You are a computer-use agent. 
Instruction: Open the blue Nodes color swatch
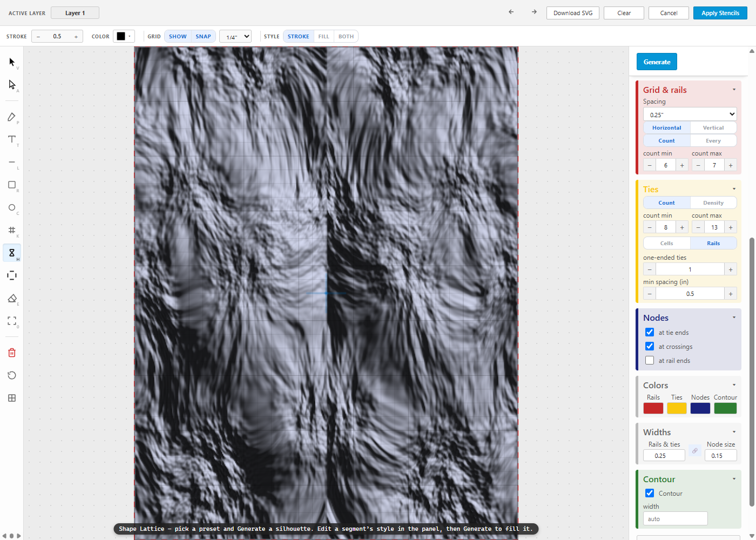[700, 408]
